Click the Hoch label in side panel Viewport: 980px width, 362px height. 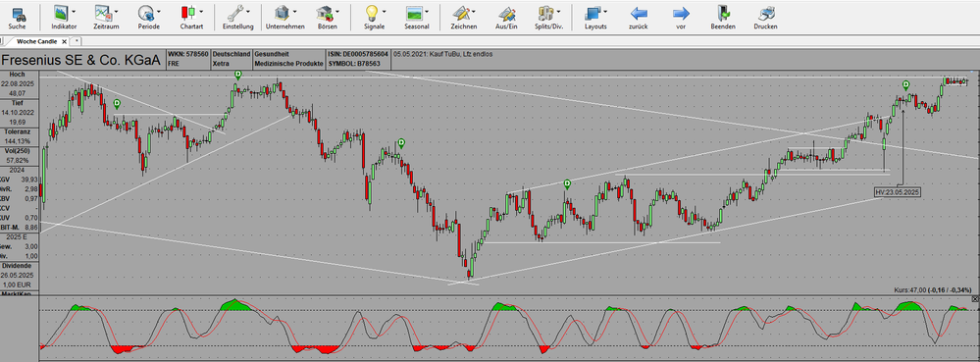(x=17, y=75)
